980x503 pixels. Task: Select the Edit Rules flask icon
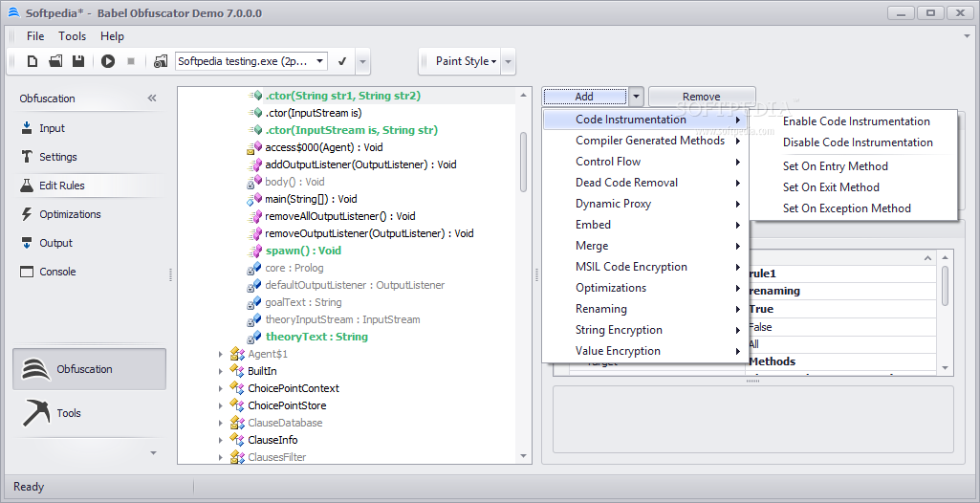[26, 186]
